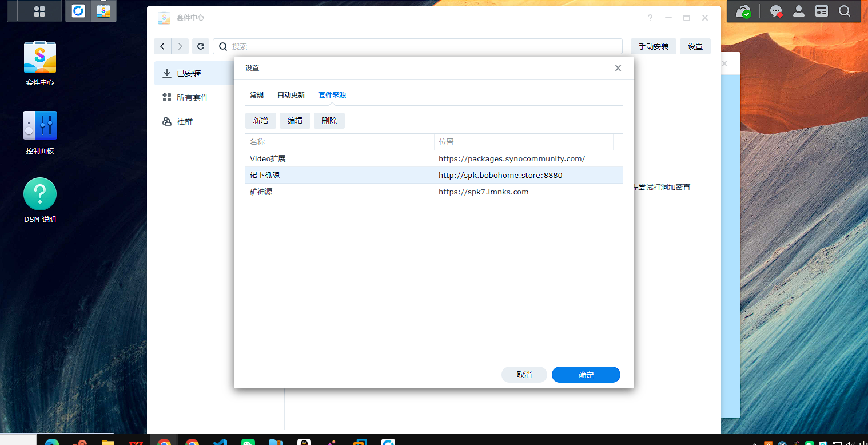The image size is (868, 445).
Task: Switch to the 自动更新 tab
Action: click(291, 95)
